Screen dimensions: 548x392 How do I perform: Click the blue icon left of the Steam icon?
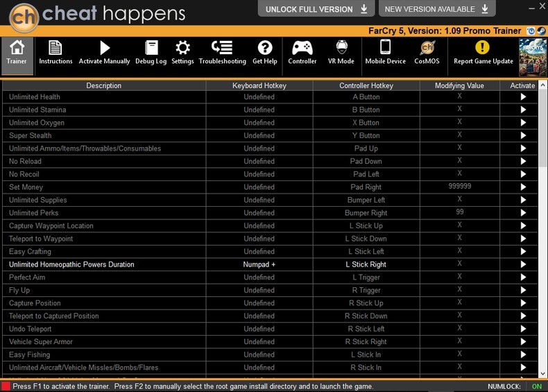pyautogui.click(x=531, y=31)
